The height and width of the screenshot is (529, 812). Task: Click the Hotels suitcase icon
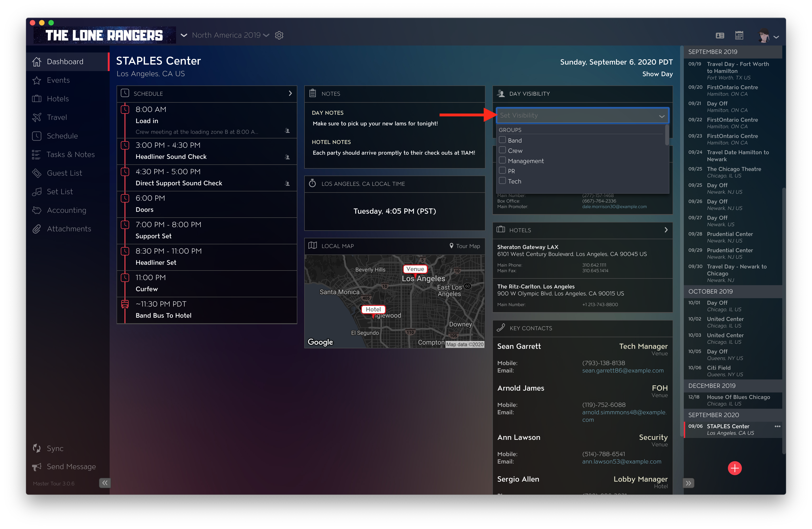pos(37,99)
